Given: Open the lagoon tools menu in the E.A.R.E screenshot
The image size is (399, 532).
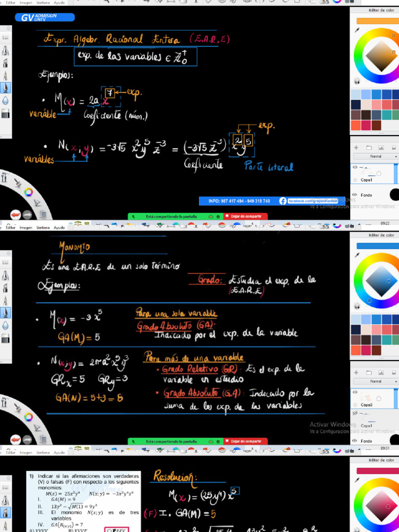Looking at the screenshot, I should click(x=4, y=178).
